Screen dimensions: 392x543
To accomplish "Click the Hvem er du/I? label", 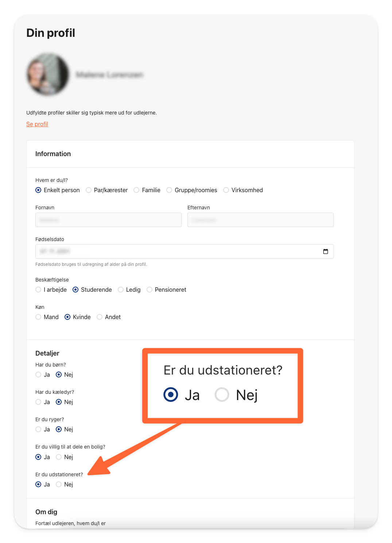I will pos(51,180).
